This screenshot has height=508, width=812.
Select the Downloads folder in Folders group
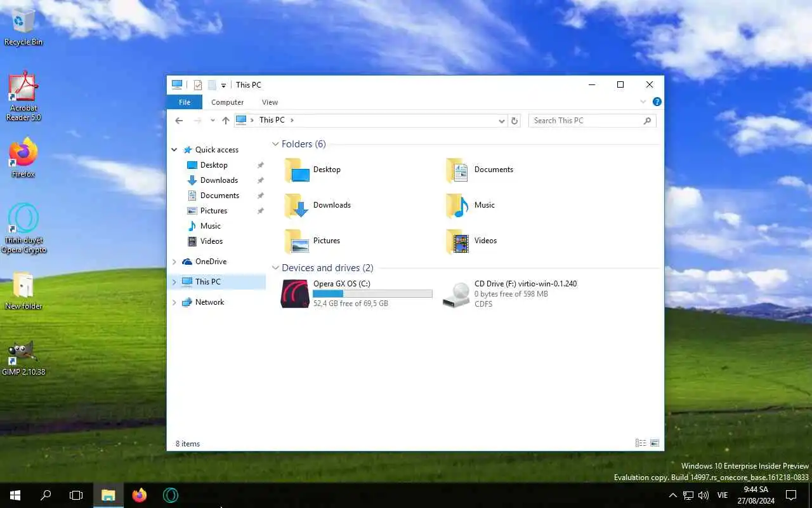point(317,205)
